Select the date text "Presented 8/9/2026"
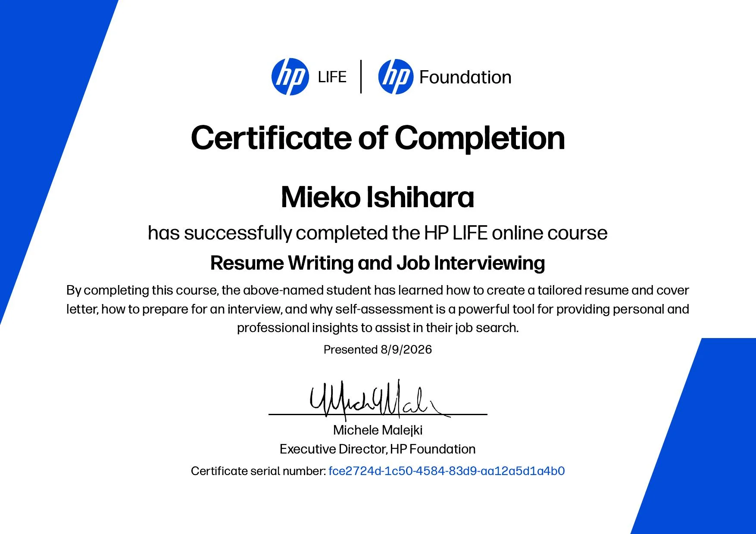756x534 pixels. pyautogui.click(x=378, y=349)
